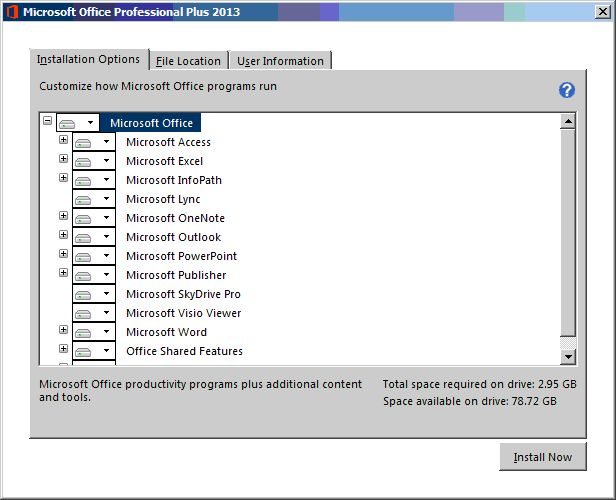The height and width of the screenshot is (500, 616).
Task: Open install option dropdown for Microsoft Outlook
Action: [x=94, y=237]
